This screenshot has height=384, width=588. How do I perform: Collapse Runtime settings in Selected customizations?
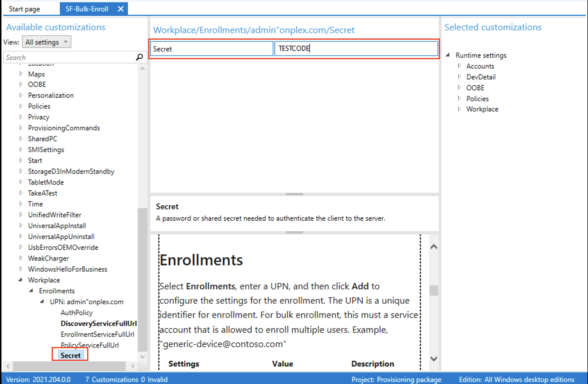(448, 55)
